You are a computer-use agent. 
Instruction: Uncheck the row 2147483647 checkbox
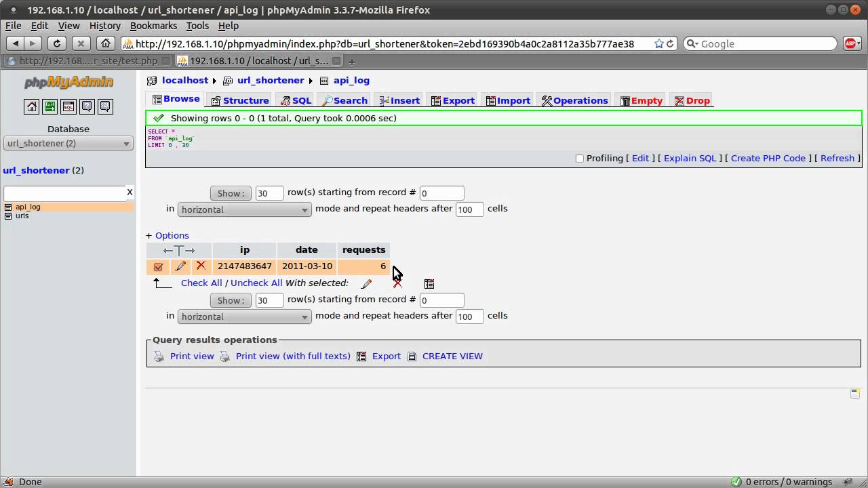click(x=158, y=267)
